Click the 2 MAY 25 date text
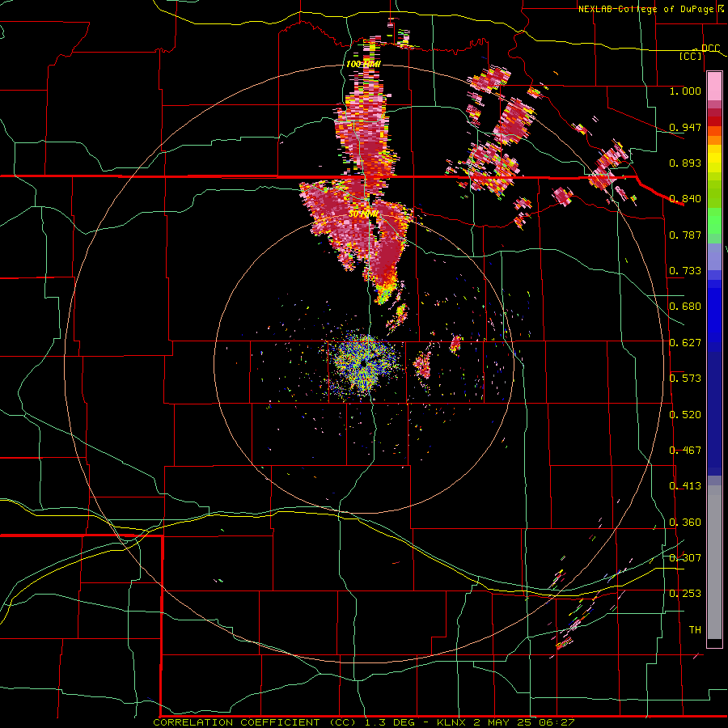 point(502,722)
